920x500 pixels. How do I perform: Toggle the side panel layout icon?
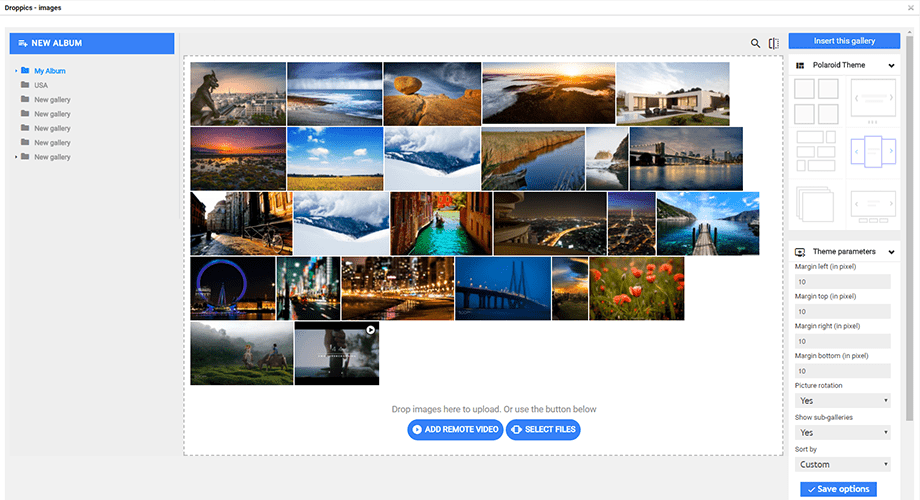coord(774,44)
